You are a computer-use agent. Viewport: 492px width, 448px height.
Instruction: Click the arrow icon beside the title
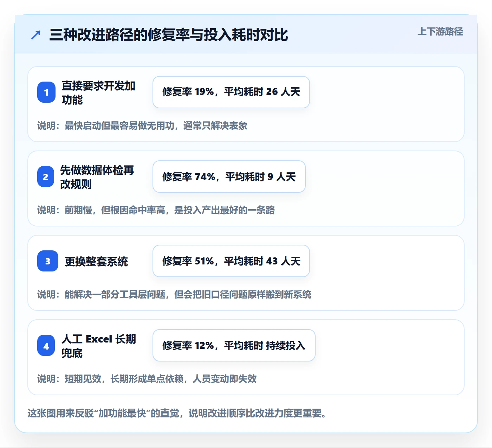[x=36, y=35]
